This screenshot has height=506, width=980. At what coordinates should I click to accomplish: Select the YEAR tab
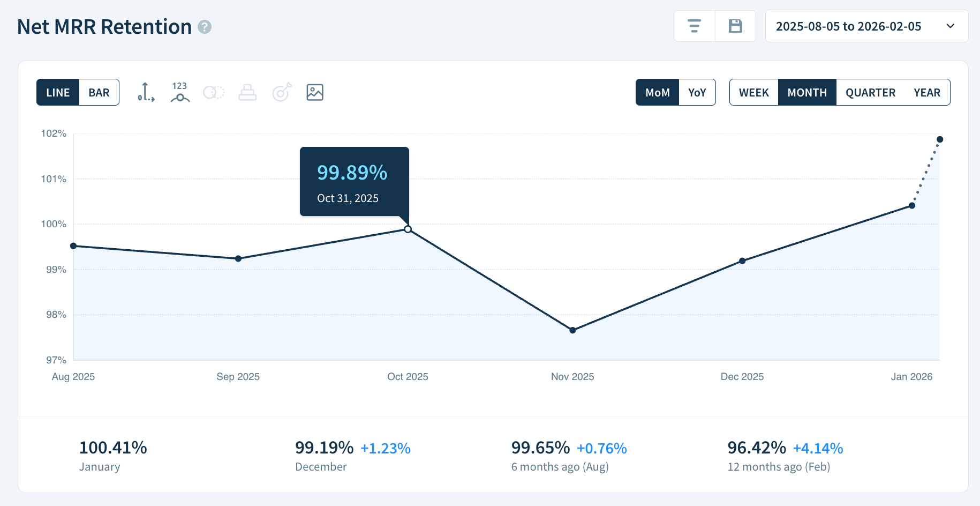(928, 92)
